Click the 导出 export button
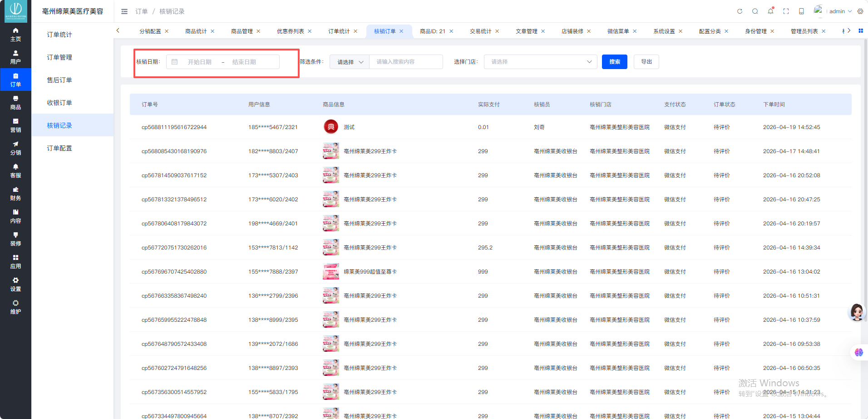Screen dimensions: 868x419 coord(646,62)
